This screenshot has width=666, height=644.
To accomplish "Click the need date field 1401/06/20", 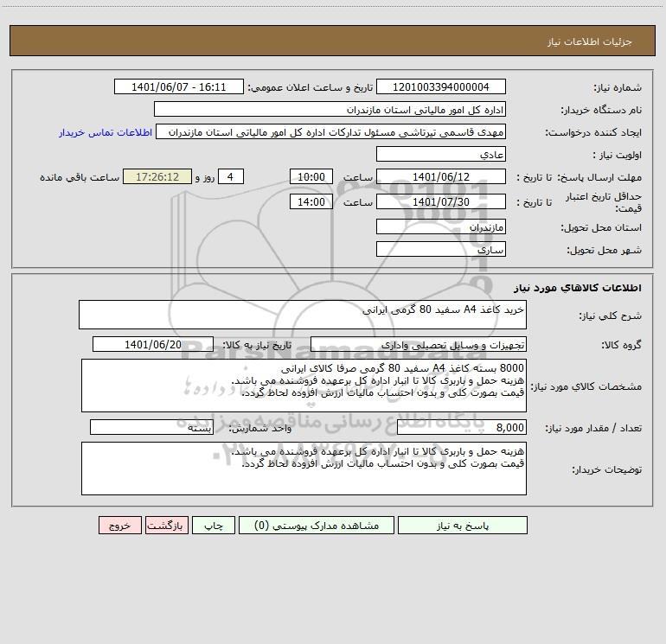I will pyautogui.click(x=153, y=344).
